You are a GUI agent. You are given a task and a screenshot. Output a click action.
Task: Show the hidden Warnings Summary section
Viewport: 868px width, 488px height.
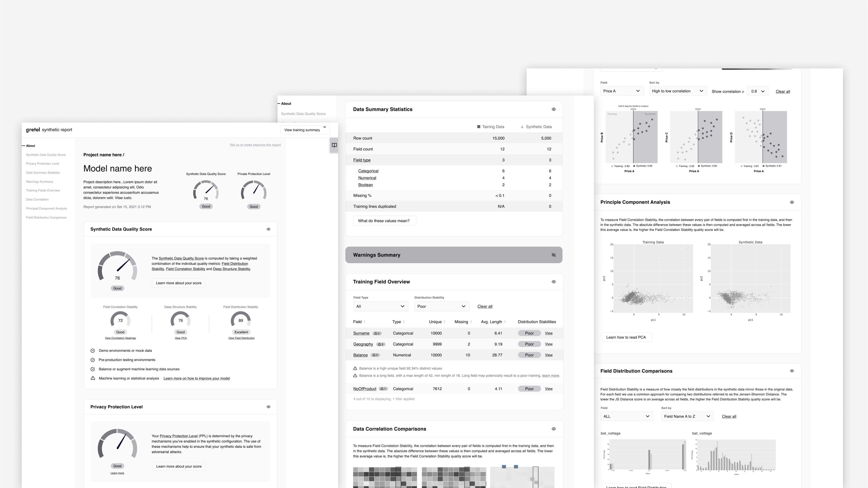click(554, 255)
